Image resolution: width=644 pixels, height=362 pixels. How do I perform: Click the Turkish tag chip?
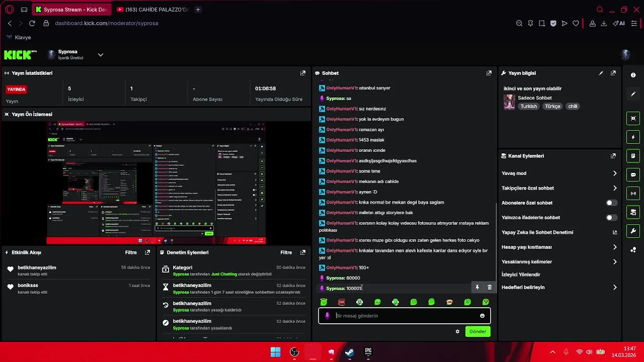pyautogui.click(x=528, y=107)
